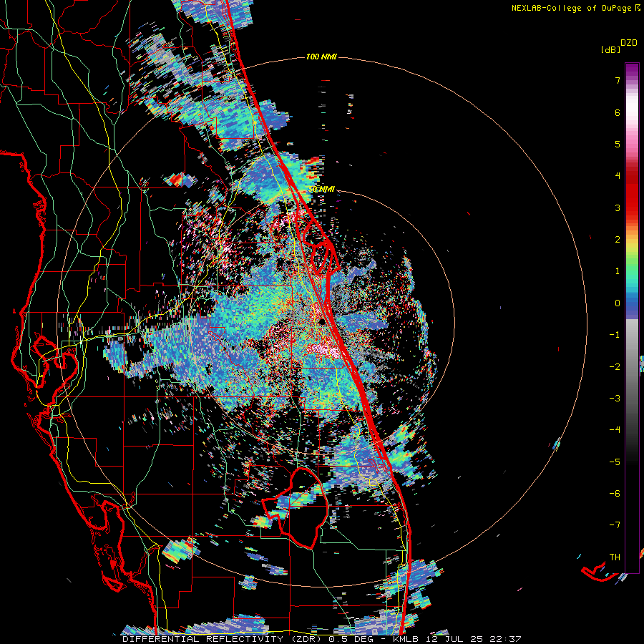This screenshot has width=644, height=644.
Task: Click the 7 label on the color scale
Action: [618, 80]
